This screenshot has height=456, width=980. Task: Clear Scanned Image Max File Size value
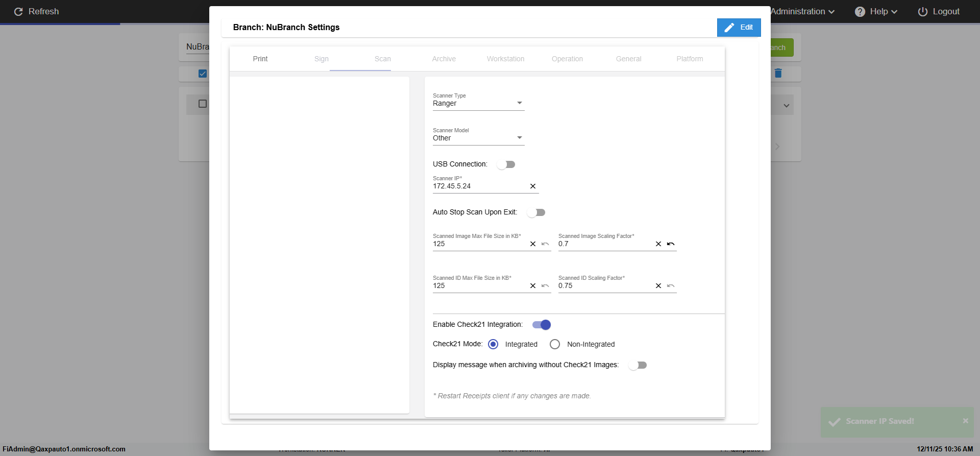tap(533, 244)
